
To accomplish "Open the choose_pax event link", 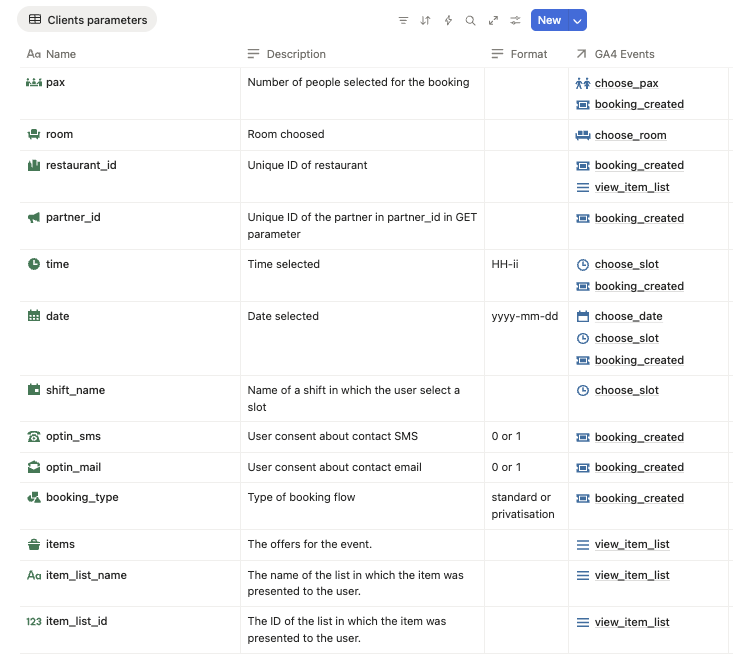I will pyautogui.click(x=626, y=83).
